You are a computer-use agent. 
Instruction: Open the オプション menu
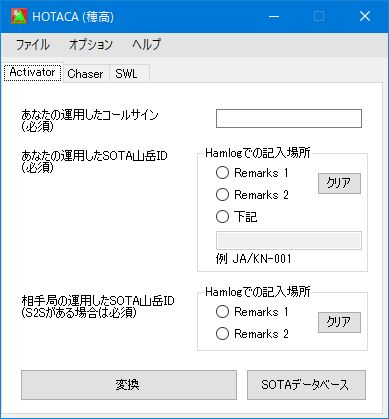click(91, 45)
